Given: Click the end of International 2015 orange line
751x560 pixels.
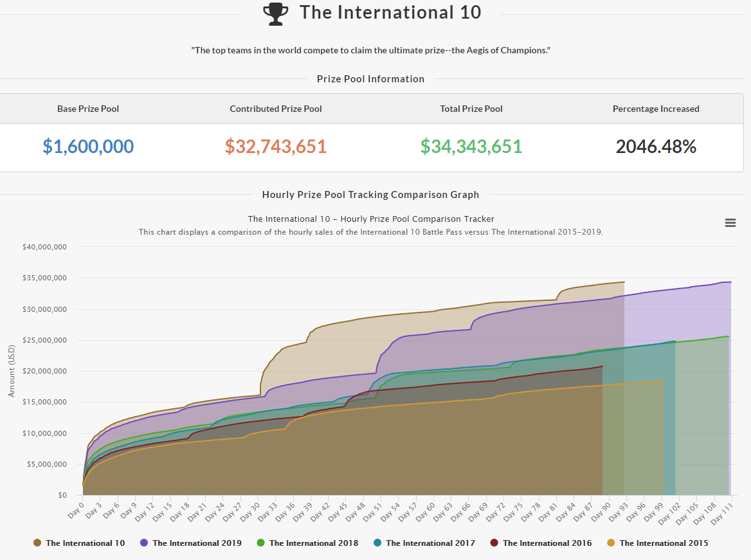Looking at the screenshot, I should (664, 381).
